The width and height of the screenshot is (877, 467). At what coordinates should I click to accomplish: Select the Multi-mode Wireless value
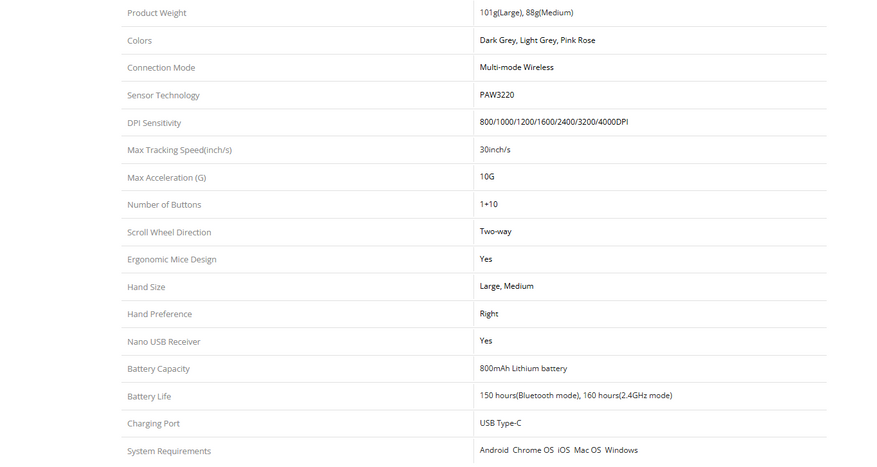coord(516,67)
